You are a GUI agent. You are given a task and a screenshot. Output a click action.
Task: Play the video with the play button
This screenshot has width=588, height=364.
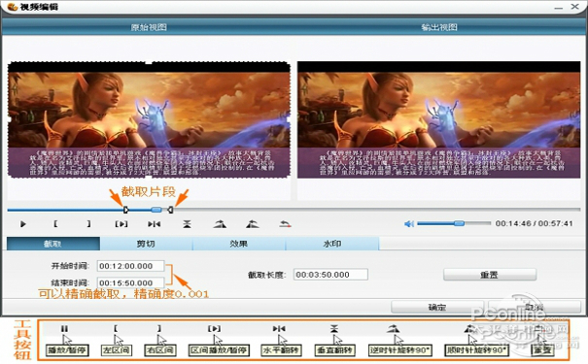pos(23,224)
